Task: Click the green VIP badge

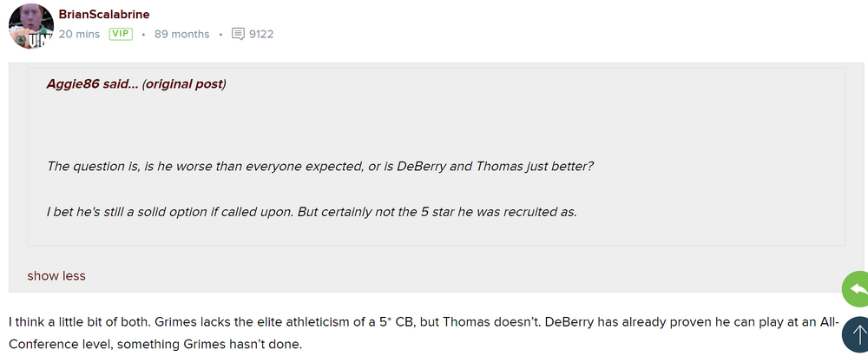Action: pyautogui.click(x=120, y=35)
